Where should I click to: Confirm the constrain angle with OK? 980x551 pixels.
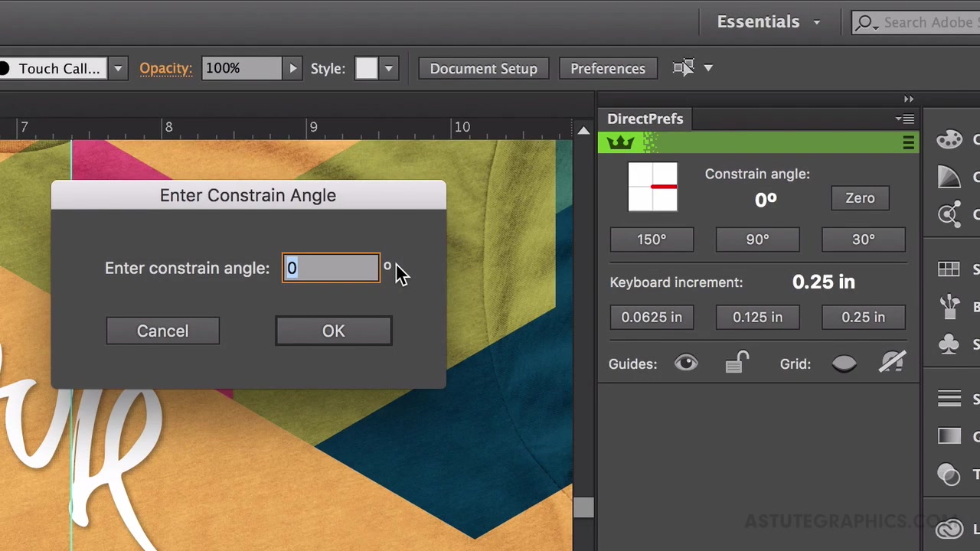click(x=333, y=331)
